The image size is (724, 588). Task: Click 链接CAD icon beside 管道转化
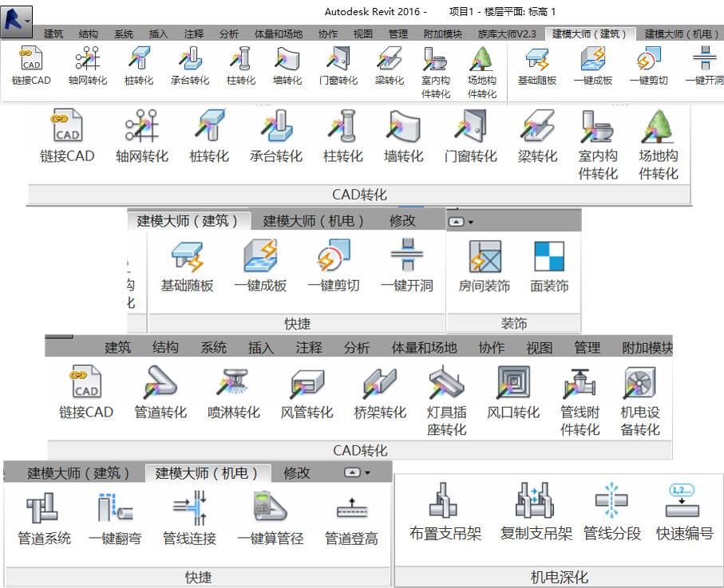86,381
